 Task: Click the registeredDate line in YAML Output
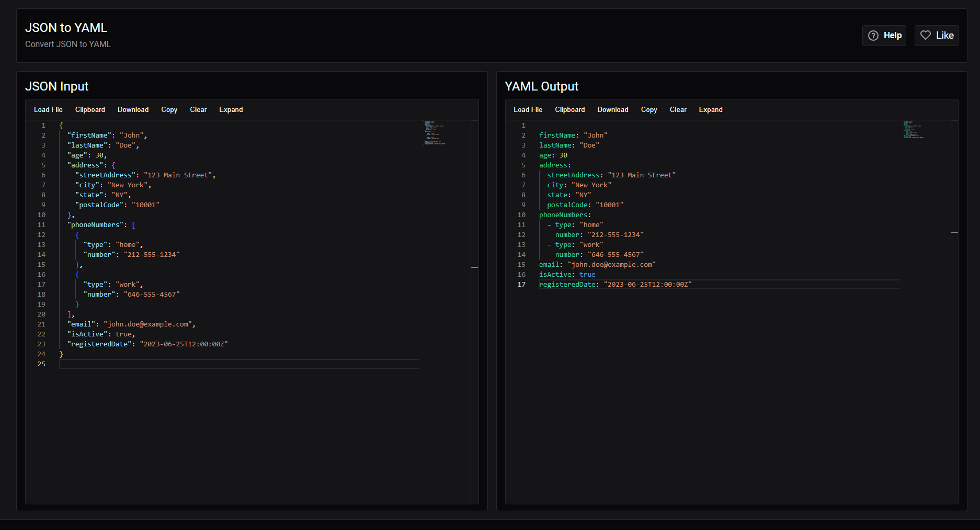pyautogui.click(x=616, y=285)
